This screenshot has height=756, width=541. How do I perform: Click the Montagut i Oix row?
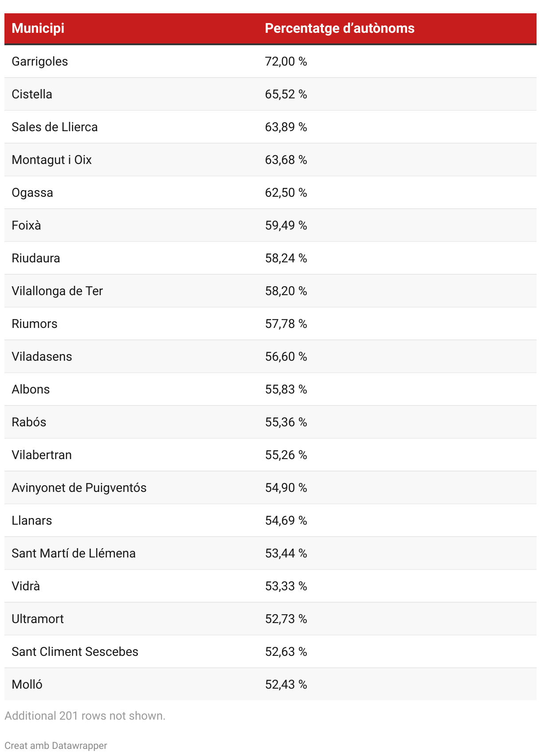point(51,160)
